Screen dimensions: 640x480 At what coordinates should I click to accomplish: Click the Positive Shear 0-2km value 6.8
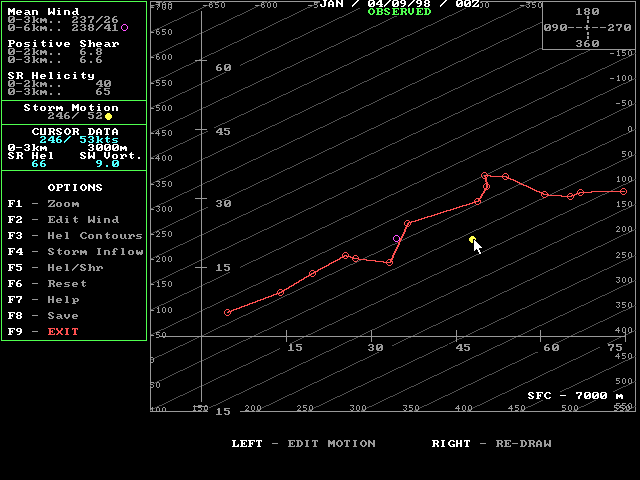coord(91,52)
